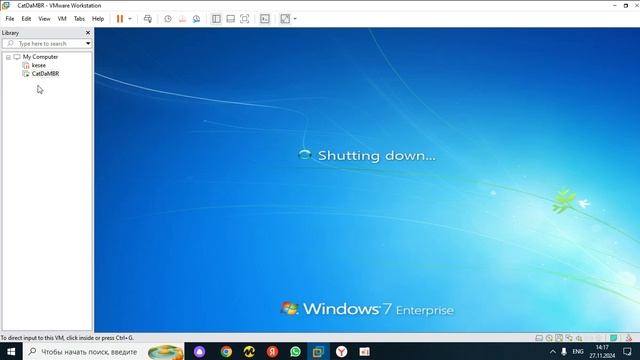Click the VMware Workstation taskbar icon
640x360 pixels.
tap(318, 351)
